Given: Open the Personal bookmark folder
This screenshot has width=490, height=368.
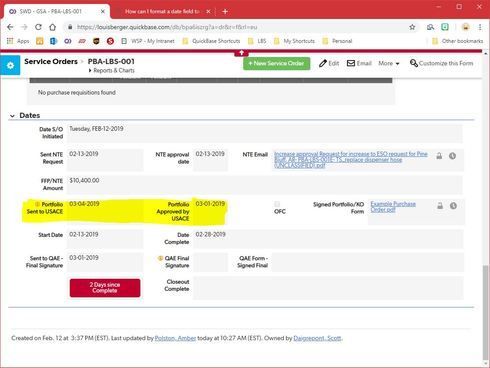Looking at the screenshot, I should [x=337, y=41].
